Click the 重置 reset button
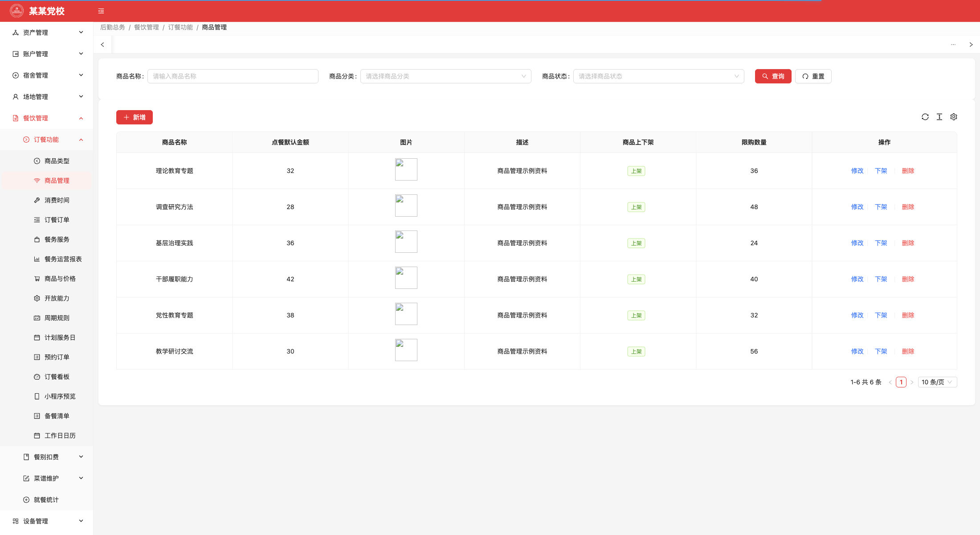 pos(813,76)
